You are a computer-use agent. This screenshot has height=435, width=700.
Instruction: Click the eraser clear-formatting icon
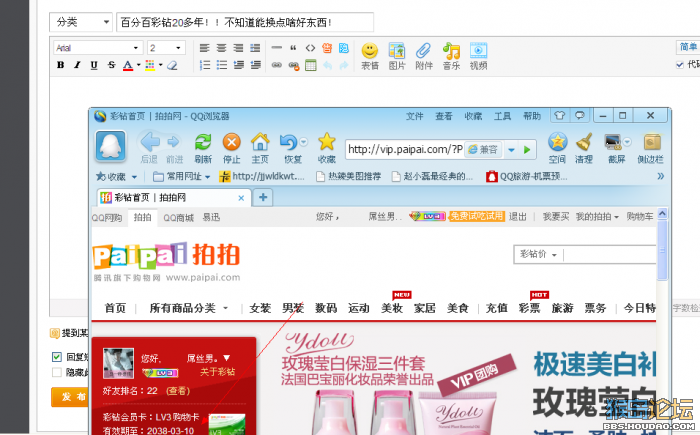[172, 65]
